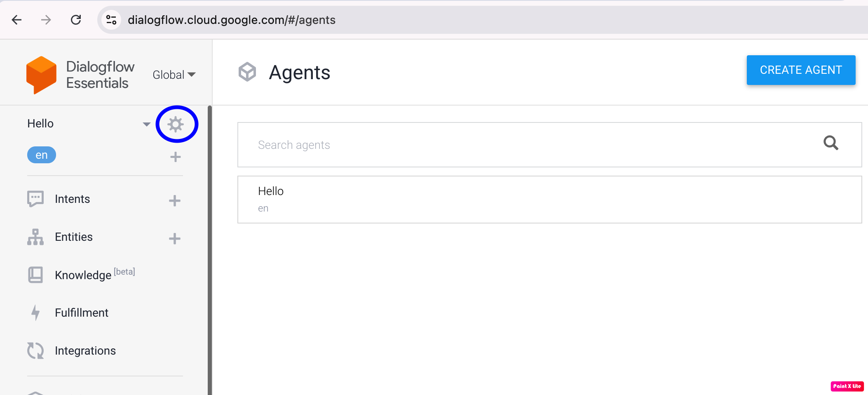
Task: Open the Fulfillment section
Action: (81, 312)
